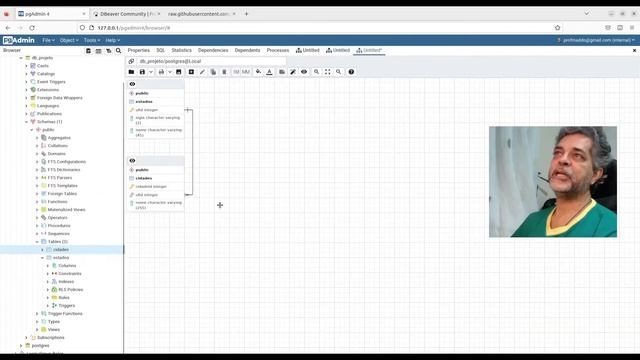The width and height of the screenshot is (640, 360).
Task: Open the first Untitled ERD tab
Action: [x=308, y=50]
